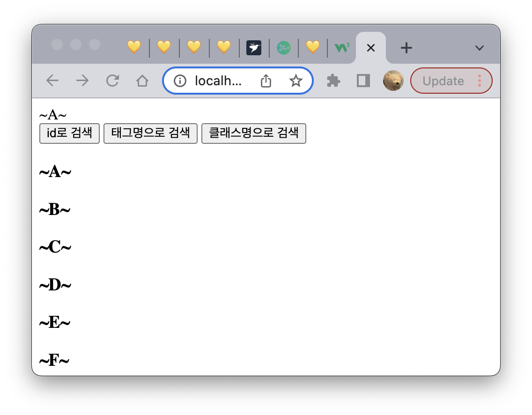
Task: Switch to the W3 logo tab
Action: point(342,48)
